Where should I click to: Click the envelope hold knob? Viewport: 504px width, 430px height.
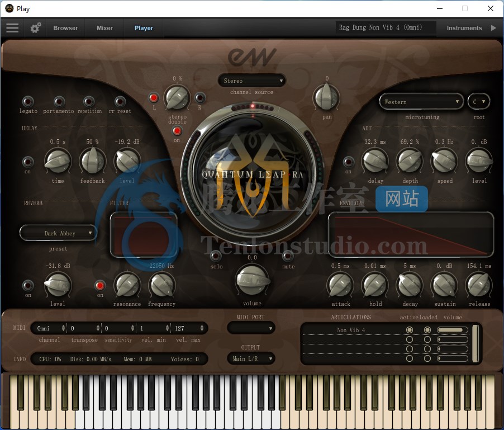[375, 285]
